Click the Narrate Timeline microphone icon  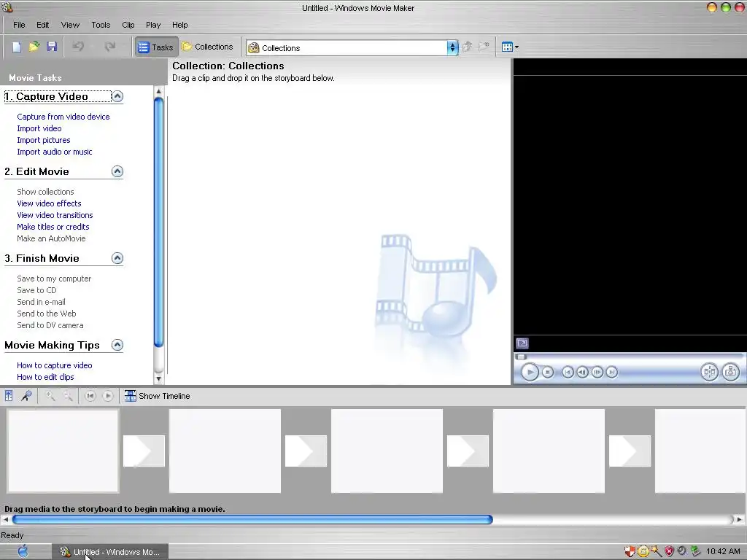coord(26,396)
